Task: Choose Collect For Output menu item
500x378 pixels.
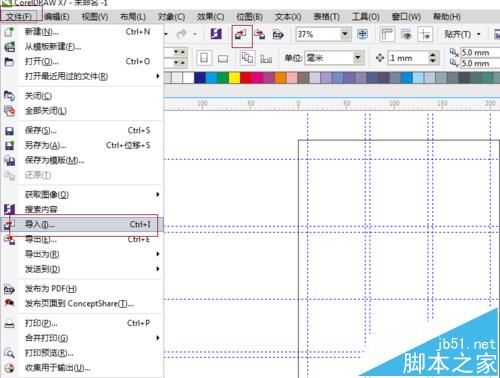Action: [82, 368]
